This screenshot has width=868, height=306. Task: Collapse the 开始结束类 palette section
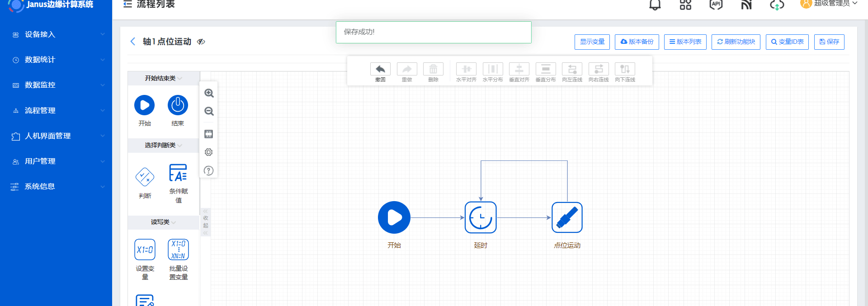pos(163,78)
